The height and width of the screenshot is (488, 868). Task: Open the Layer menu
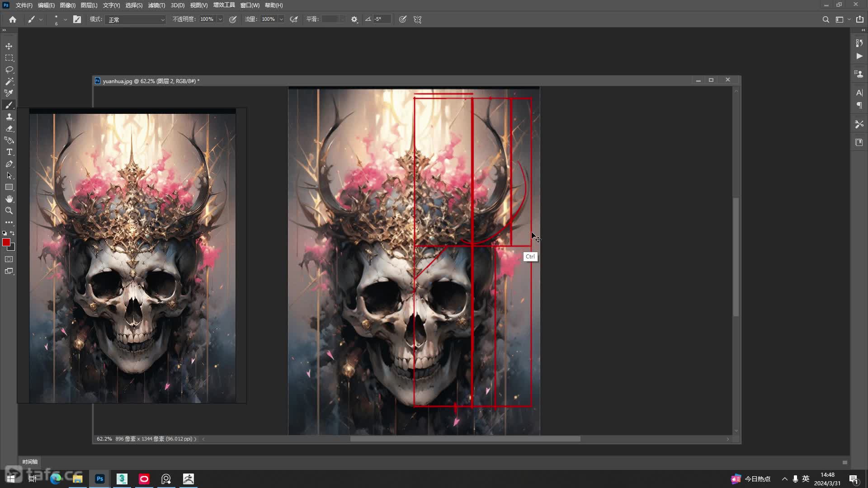[x=89, y=5]
